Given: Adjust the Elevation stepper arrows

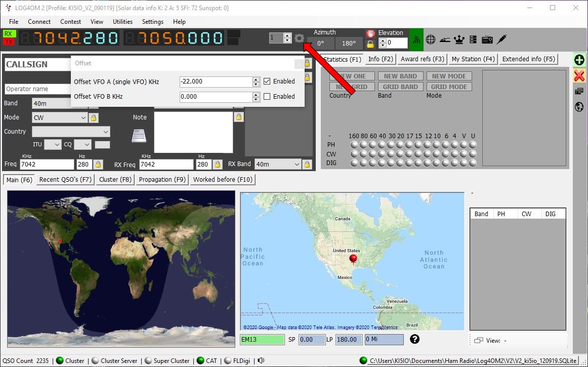Looking at the screenshot, I should click(383, 43).
